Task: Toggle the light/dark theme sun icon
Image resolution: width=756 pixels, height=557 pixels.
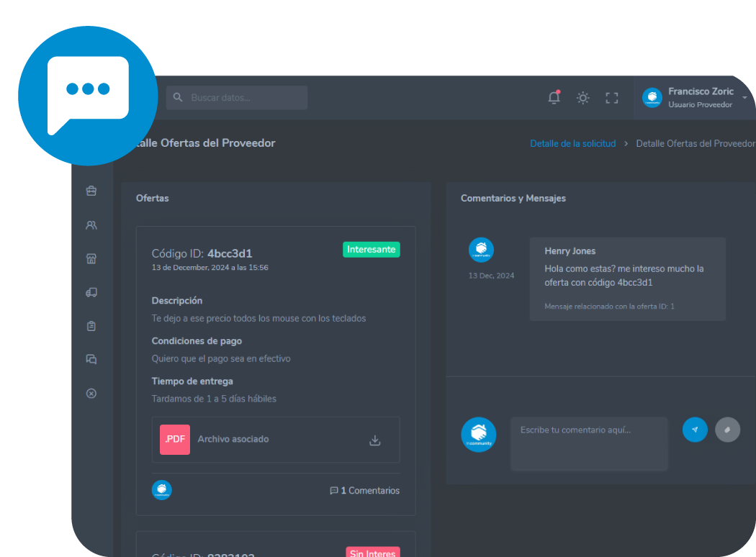Action: [x=582, y=98]
